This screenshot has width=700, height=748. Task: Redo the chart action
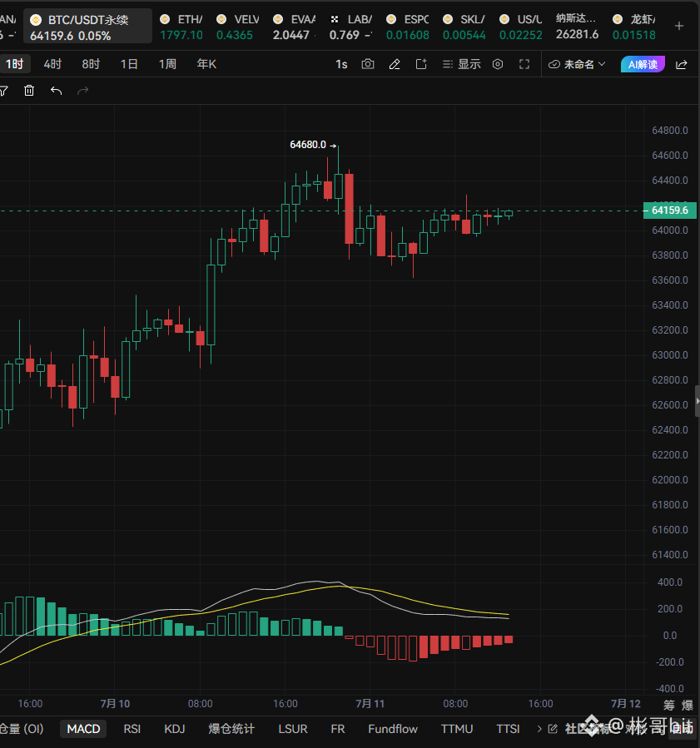(x=83, y=90)
